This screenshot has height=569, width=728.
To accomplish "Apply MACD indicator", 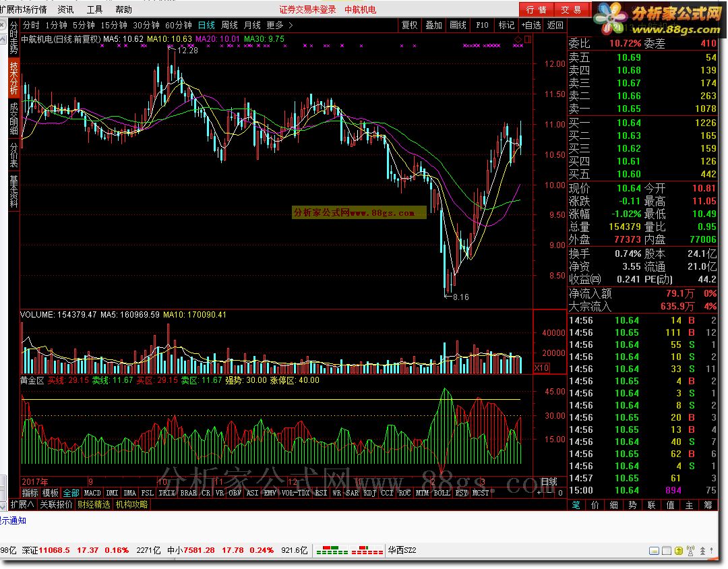I will [92, 493].
